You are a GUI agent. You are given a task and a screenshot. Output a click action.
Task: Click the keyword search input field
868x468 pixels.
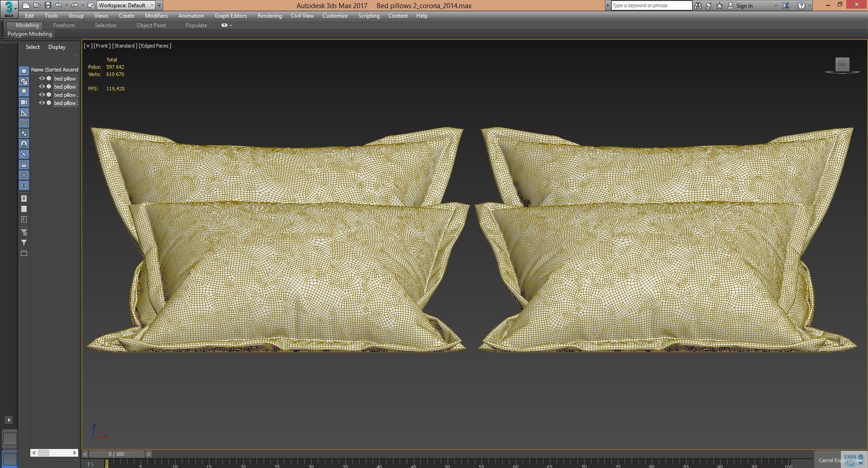click(651, 5)
